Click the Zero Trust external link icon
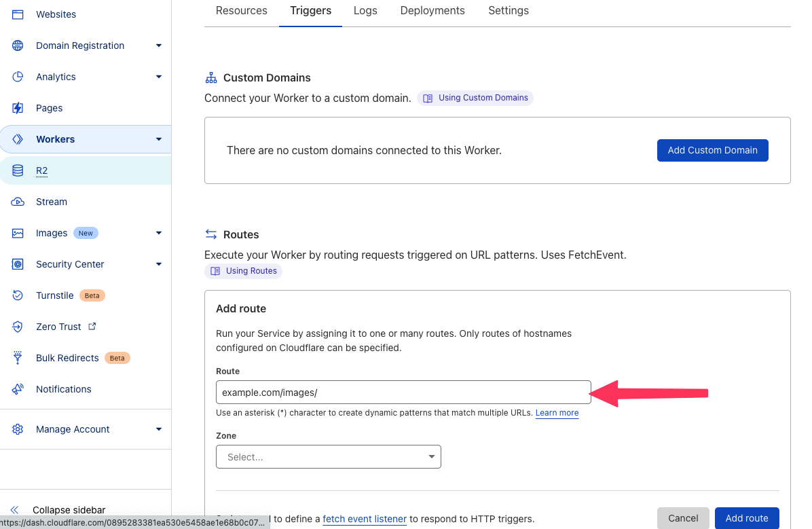Screen dimensions: 812x529 click(x=92, y=326)
